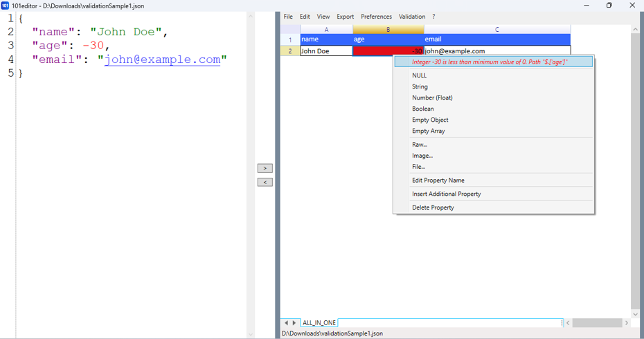Click horizontal scrollbar left arrow
The image size is (644, 339).
[568, 323]
